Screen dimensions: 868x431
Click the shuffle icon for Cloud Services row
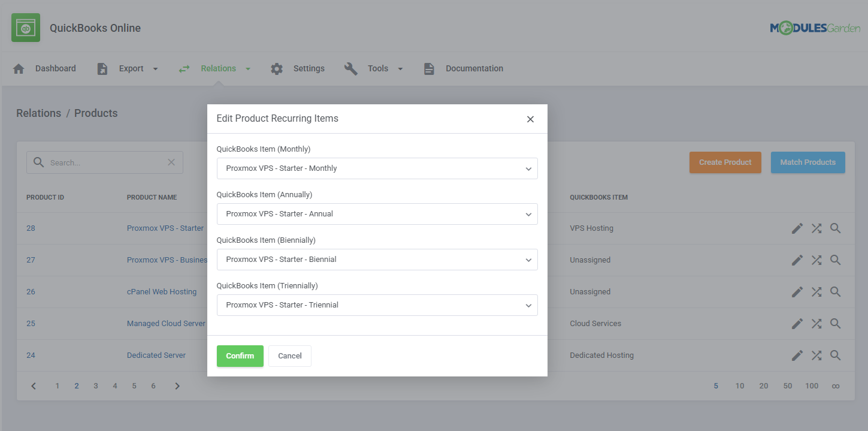816,324
